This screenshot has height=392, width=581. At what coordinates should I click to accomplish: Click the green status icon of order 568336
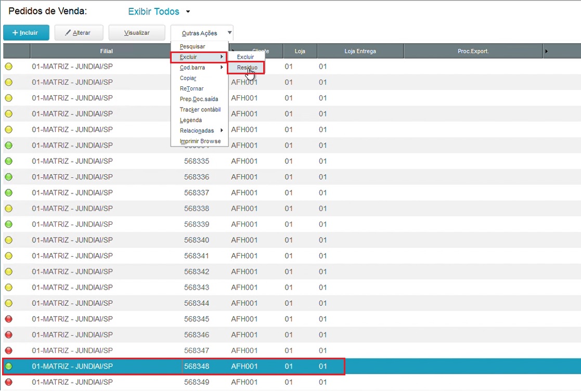click(x=8, y=177)
